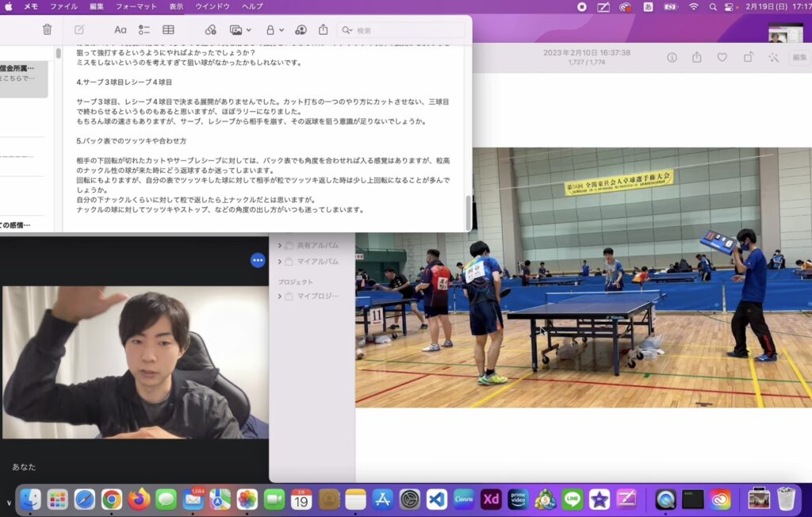Open the フォーマット menu
812x517 pixels.
[136, 6]
